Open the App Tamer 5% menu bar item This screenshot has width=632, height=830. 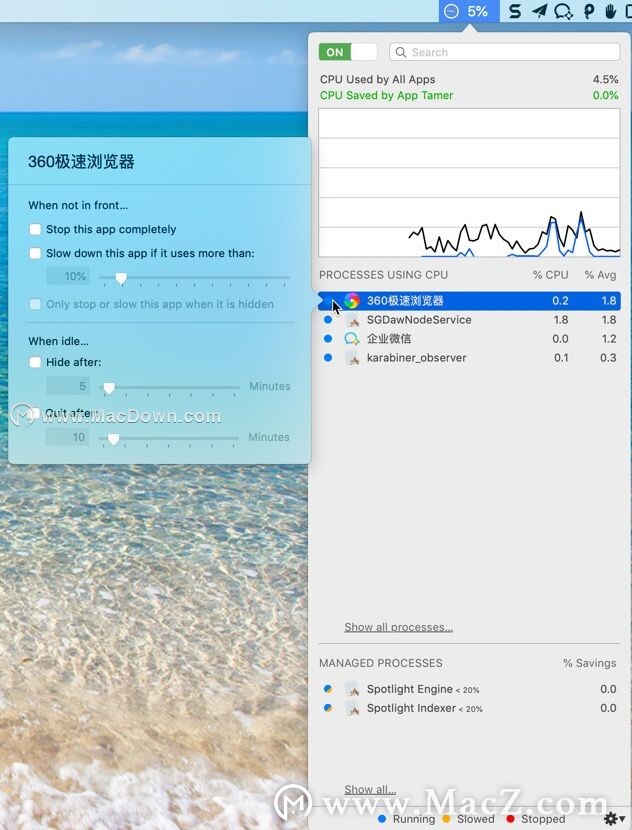(469, 11)
